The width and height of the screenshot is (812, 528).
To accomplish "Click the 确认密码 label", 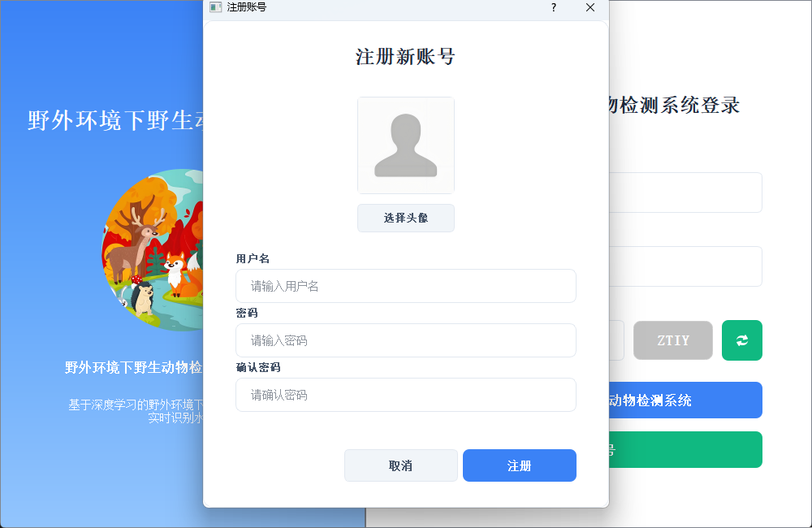I will point(258,367).
